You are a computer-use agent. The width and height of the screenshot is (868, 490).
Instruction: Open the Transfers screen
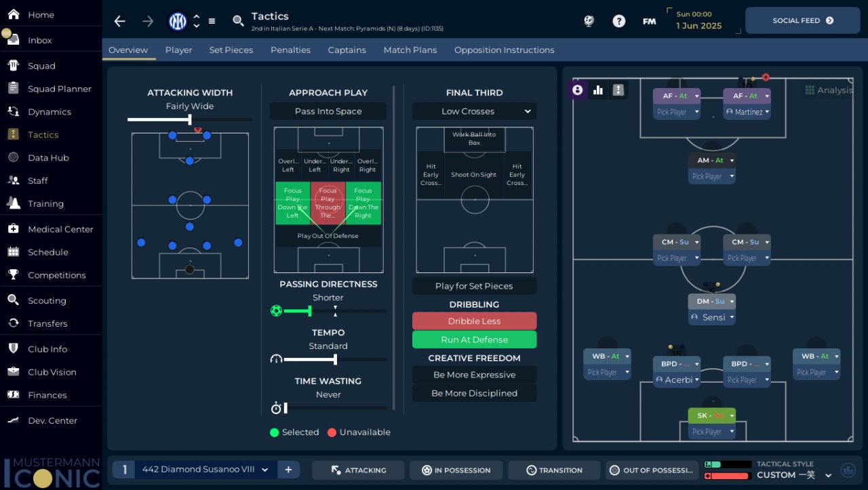[x=47, y=324]
